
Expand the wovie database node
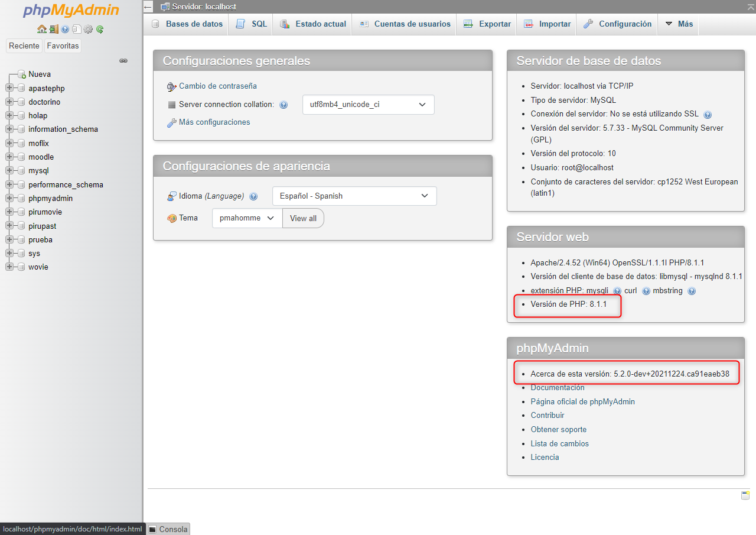[x=9, y=267]
